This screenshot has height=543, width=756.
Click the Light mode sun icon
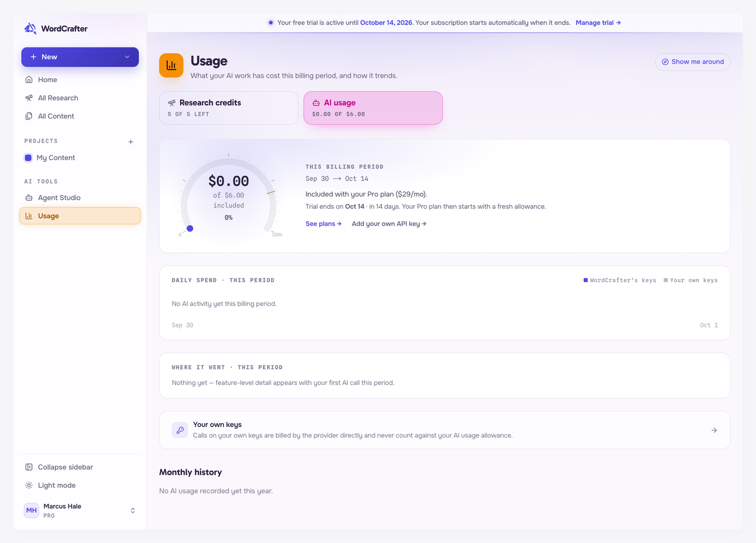(29, 485)
